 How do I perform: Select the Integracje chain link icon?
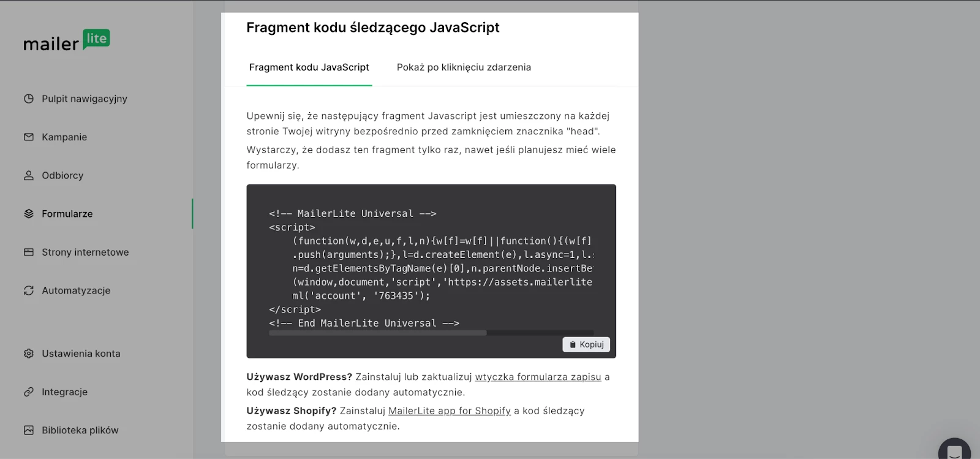point(29,392)
